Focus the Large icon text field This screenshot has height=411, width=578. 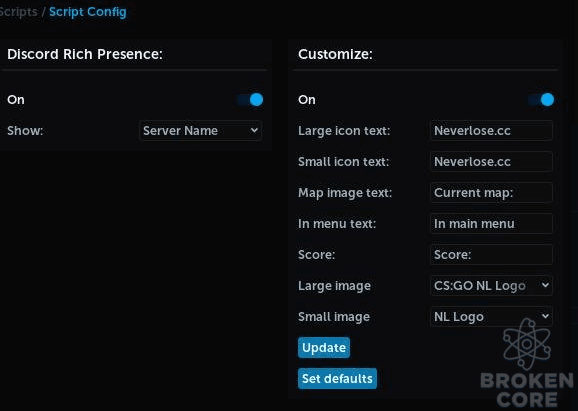click(491, 130)
